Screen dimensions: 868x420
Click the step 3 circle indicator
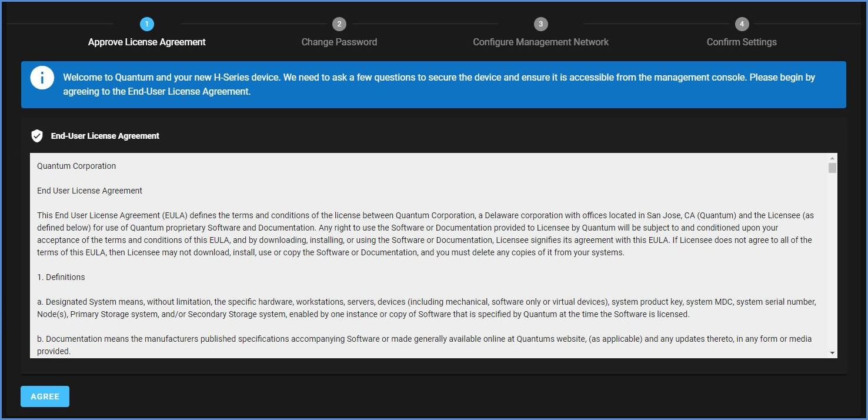pyautogui.click(x=540, y=24)
